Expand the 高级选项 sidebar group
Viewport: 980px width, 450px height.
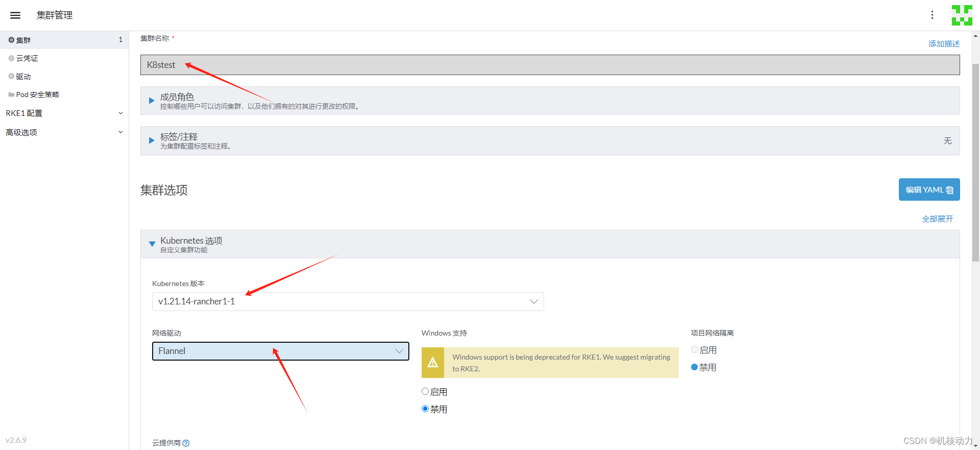click(x=64, y=132)
